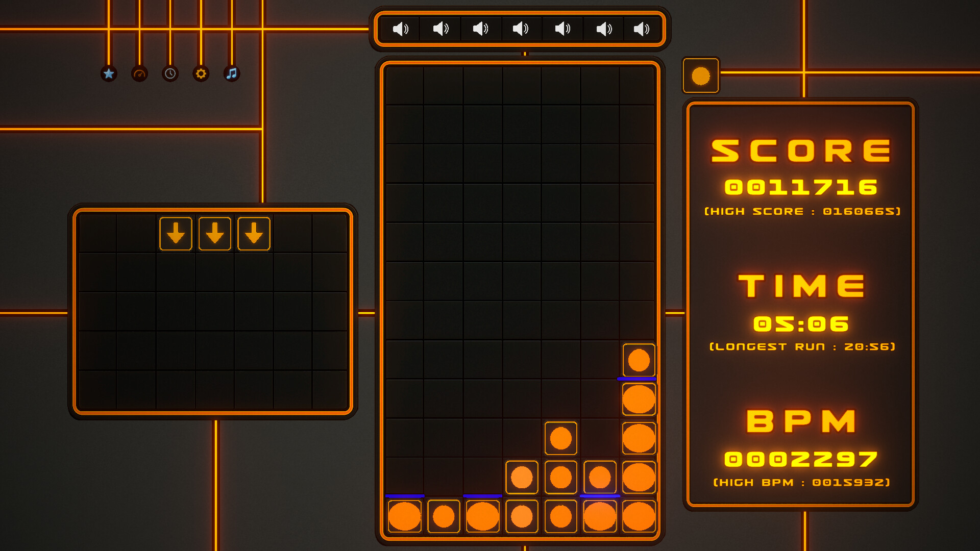Mute the last column speaker
980x551 pixels.
(642, 29)
